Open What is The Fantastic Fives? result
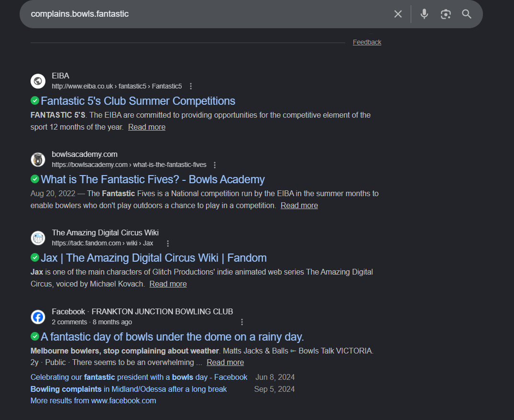This screenshot has height=420, width=514. [x=153, y=179]
